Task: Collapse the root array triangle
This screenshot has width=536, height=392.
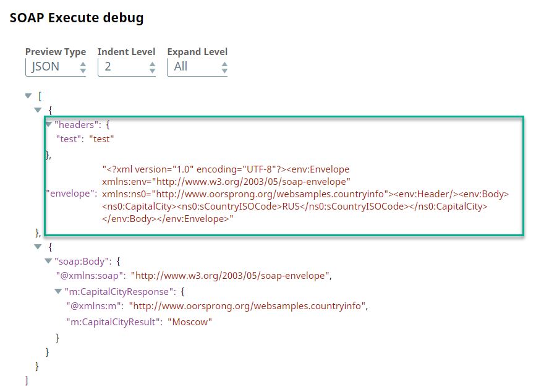Action: coord(28,96)
